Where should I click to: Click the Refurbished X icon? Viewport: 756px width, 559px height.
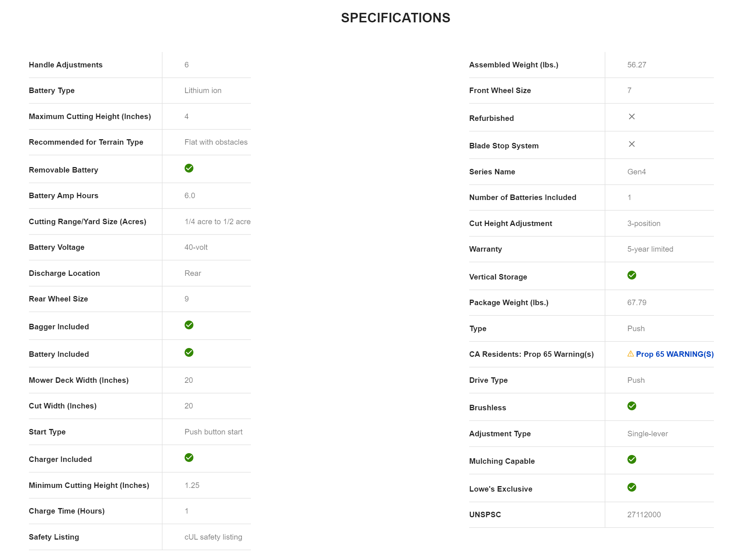click(x=632, y=116)
